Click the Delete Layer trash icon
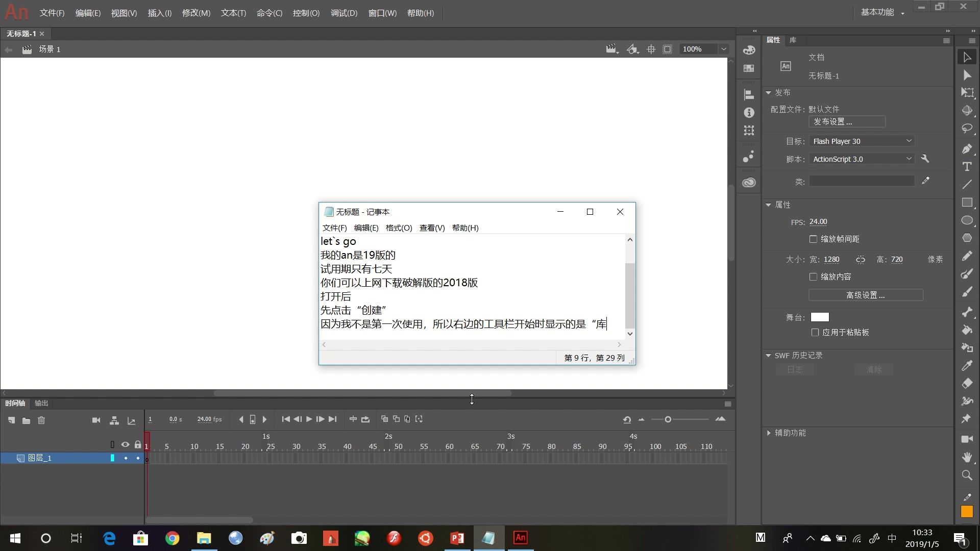The image size is (980, 551). click(41, 420)
